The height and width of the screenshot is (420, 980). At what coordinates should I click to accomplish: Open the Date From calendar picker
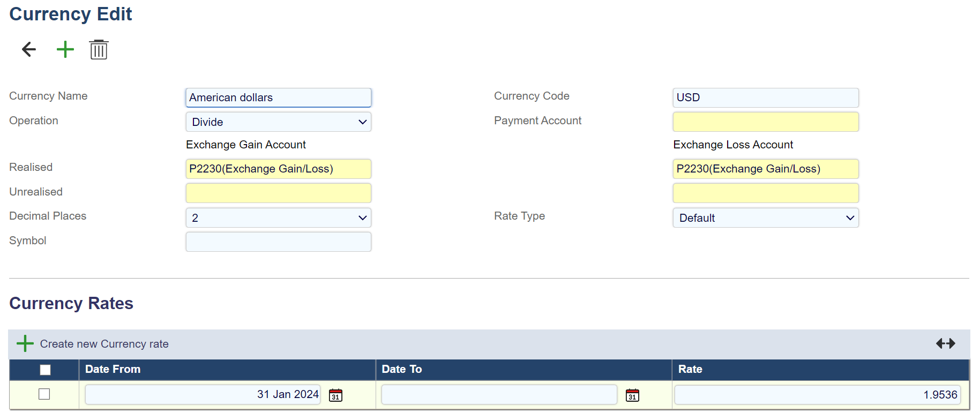point(335,395)
